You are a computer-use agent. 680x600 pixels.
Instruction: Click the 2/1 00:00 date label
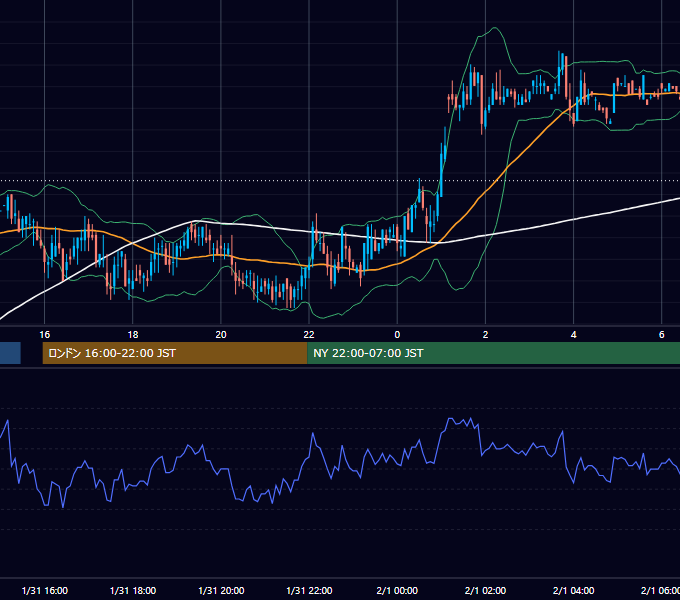point(397,590)
